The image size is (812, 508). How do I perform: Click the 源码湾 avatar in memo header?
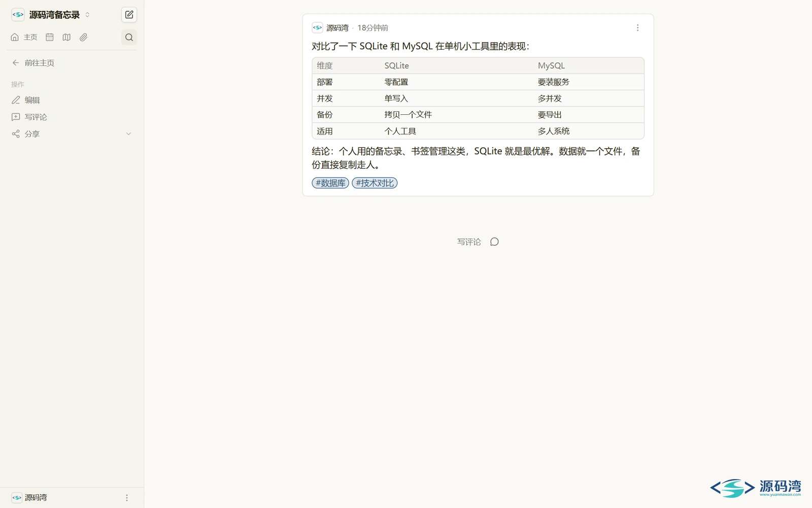317,28
